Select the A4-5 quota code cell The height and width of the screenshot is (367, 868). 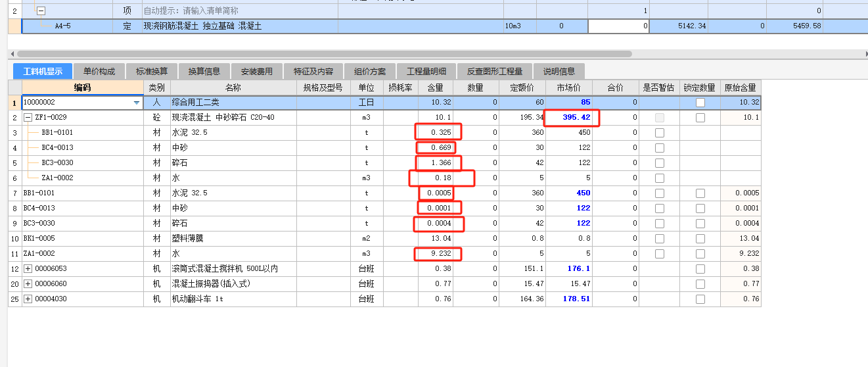68,26
